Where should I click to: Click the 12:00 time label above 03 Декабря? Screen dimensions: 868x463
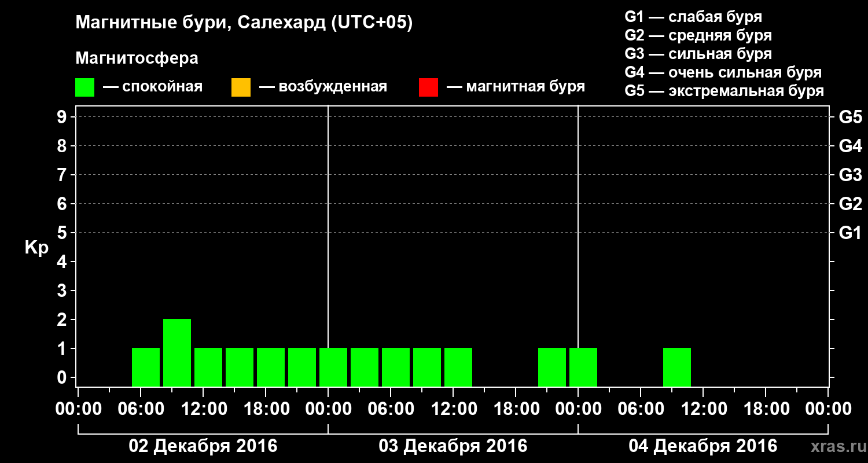click(x=453, y=409)
